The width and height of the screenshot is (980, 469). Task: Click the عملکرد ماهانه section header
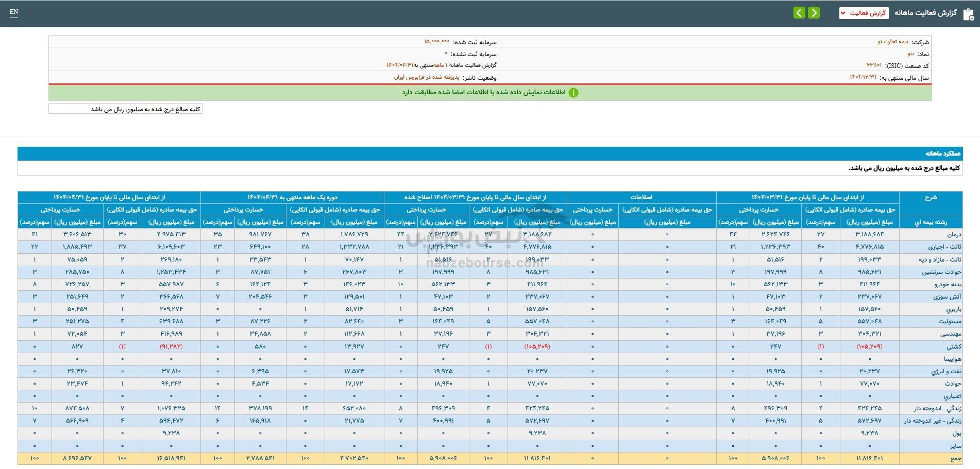[490, 153]
